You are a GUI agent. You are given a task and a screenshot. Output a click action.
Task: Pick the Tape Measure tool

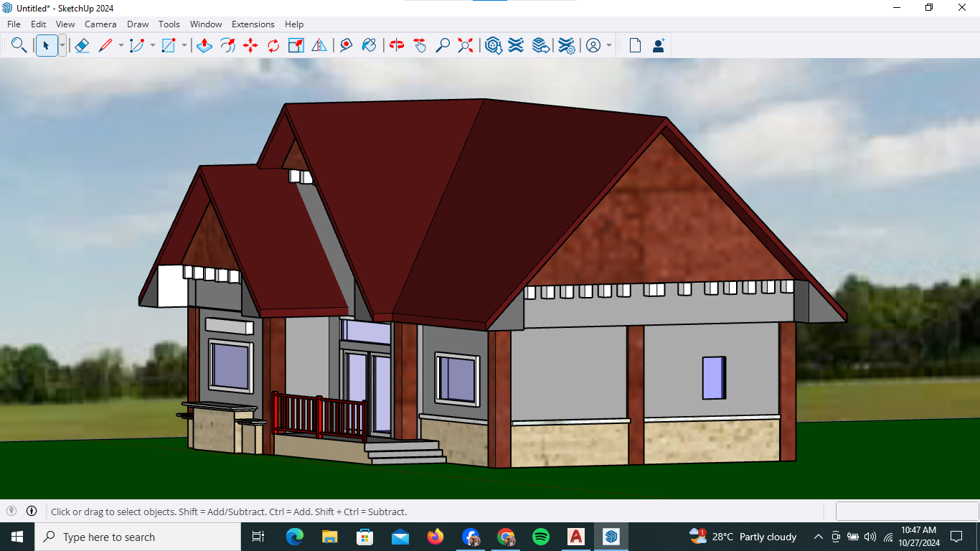347,45
